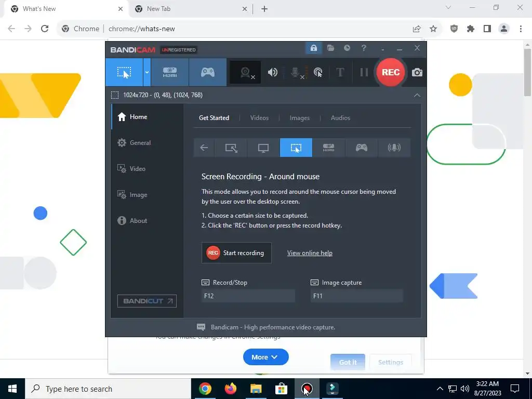Screen dimensions: 532x399
Task: Open the BANDICUT link button
Action: [x=147, y=301]
